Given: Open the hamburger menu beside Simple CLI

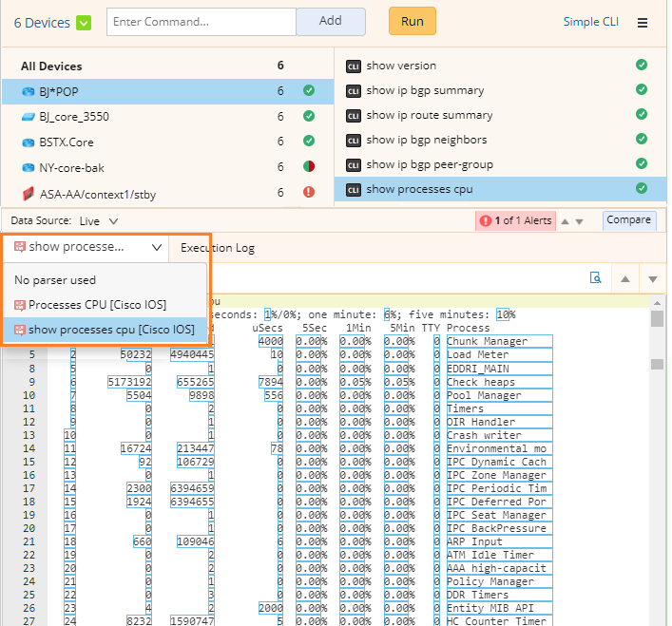Looking at the screenshot, I should coord(643,22).
